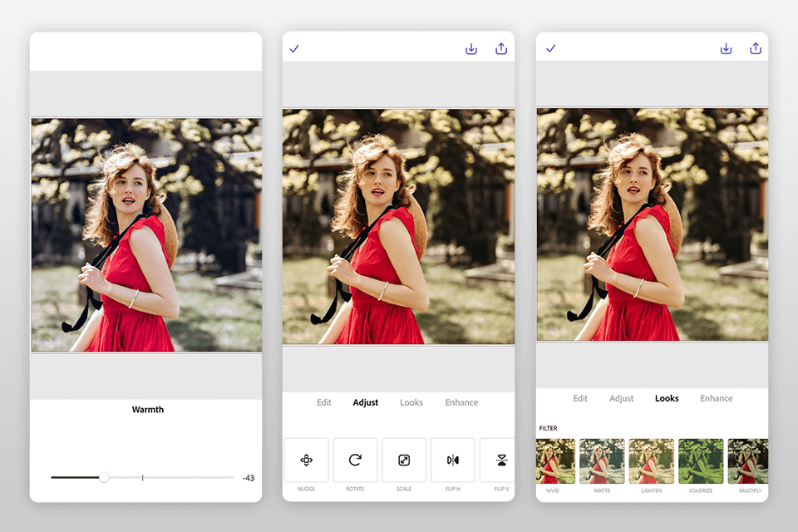Click the FILTER heading
This screenshot has height=532, width=798.
(x=548, y=428)
